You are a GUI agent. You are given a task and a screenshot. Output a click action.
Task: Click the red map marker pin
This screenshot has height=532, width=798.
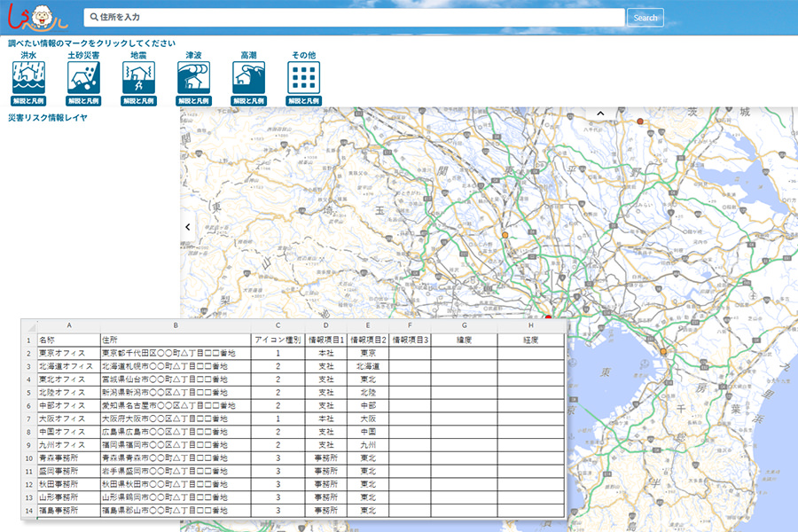coord(548,316)
